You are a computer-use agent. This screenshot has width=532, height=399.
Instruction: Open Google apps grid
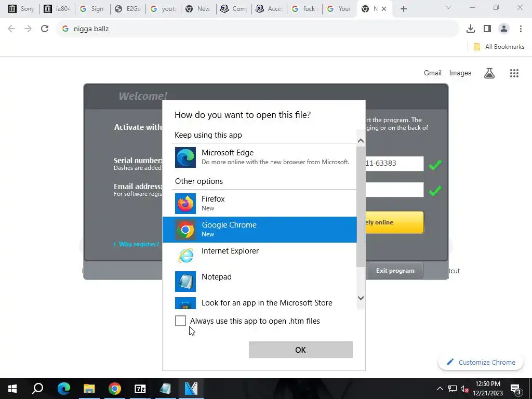(514, 73)
